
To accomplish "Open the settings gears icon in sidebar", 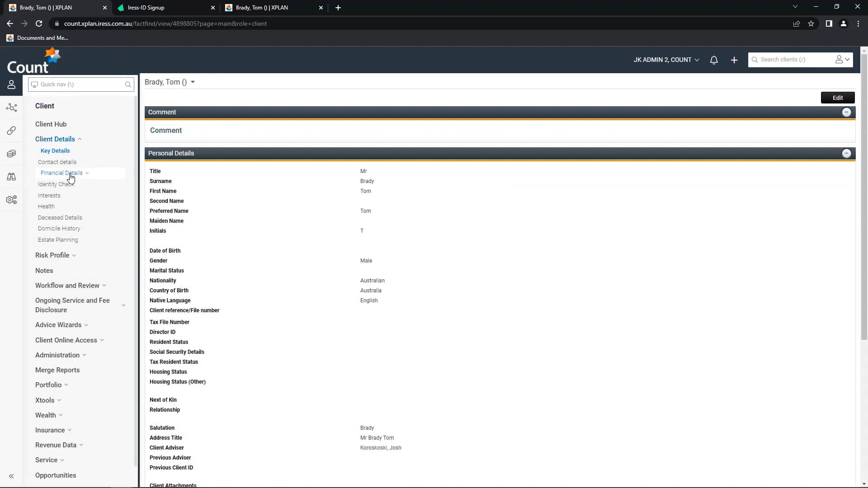I will 11,199.
